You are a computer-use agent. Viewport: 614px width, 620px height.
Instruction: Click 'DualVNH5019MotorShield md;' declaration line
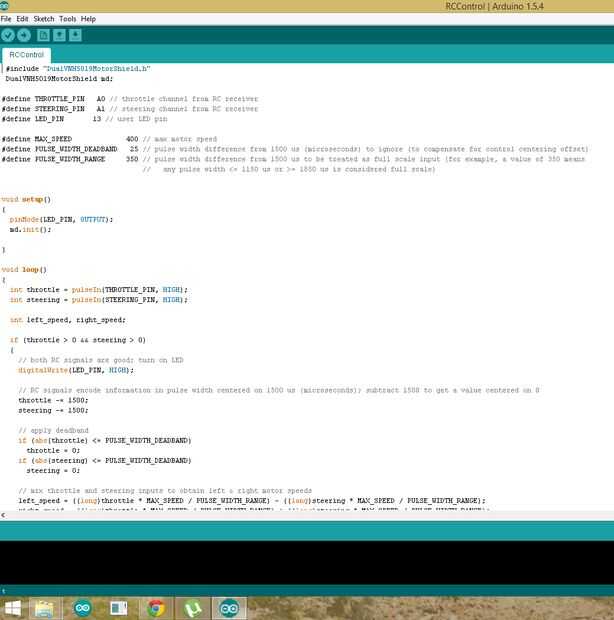tap(59, 79)
